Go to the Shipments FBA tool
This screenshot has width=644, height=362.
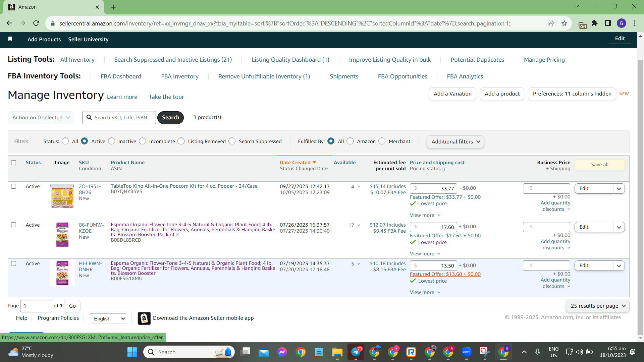point(344,76)
